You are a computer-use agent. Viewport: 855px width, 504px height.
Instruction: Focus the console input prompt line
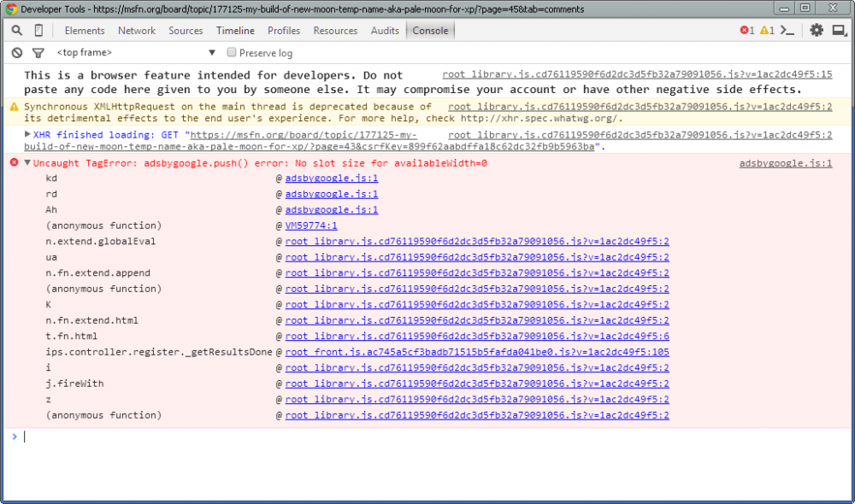(427, 437)
